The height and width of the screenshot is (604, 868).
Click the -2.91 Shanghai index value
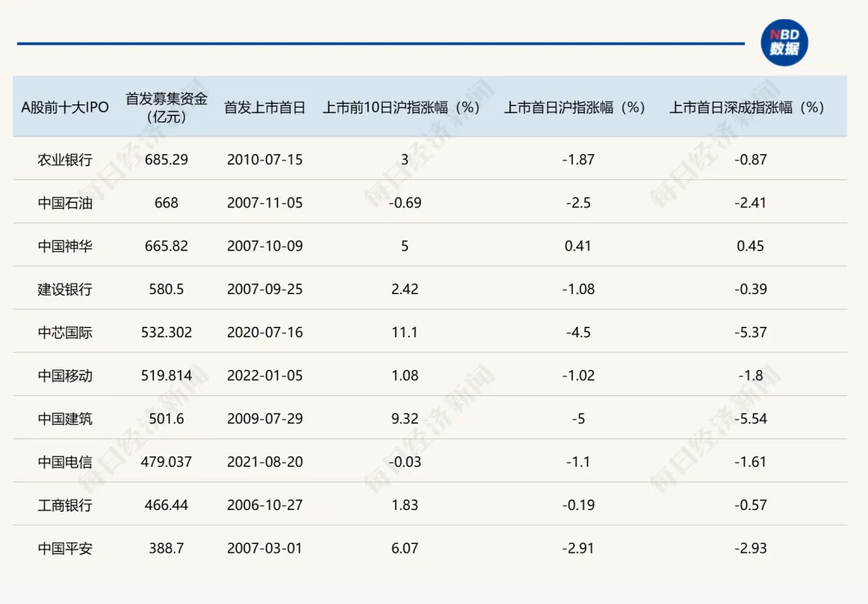click(x=578, y=548)
